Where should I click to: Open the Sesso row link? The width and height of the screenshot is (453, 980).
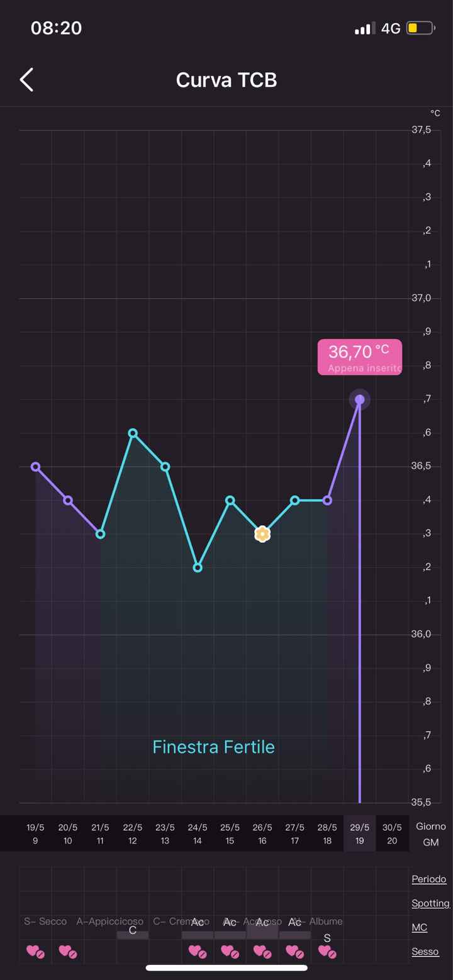(425, 951)
